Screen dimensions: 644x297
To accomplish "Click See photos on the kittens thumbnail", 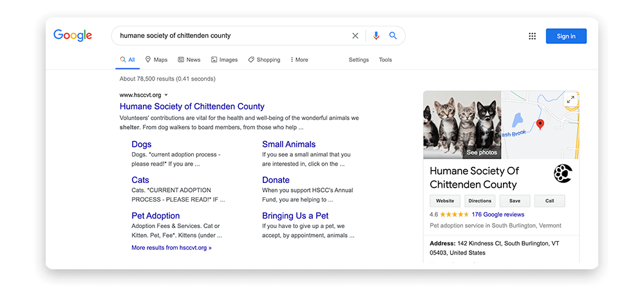I will (x=481, y=153).
